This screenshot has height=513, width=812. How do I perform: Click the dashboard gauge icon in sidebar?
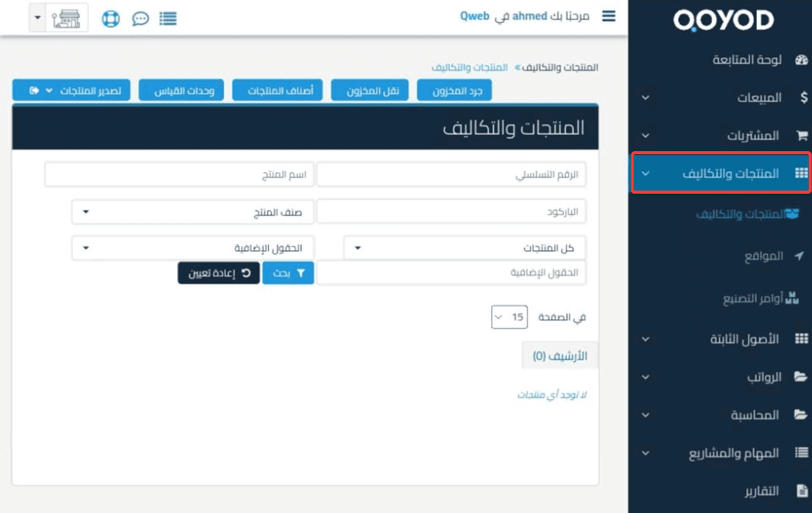point(801,60)
